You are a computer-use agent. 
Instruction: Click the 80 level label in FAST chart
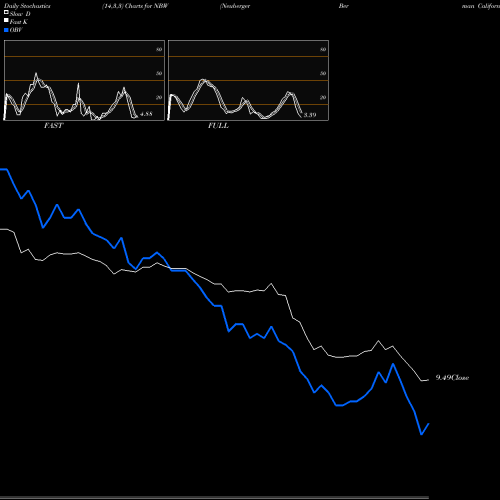pyautogui.click(x=159, y=49)
